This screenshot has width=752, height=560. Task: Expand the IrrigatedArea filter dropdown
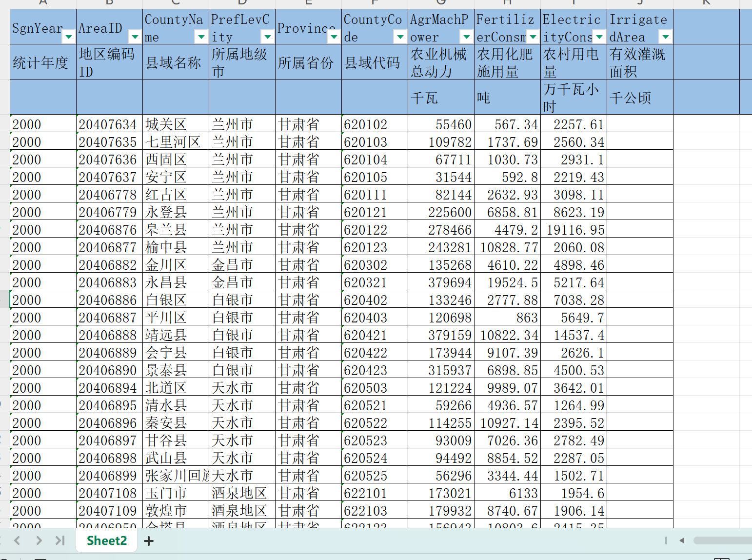[666, 37]
